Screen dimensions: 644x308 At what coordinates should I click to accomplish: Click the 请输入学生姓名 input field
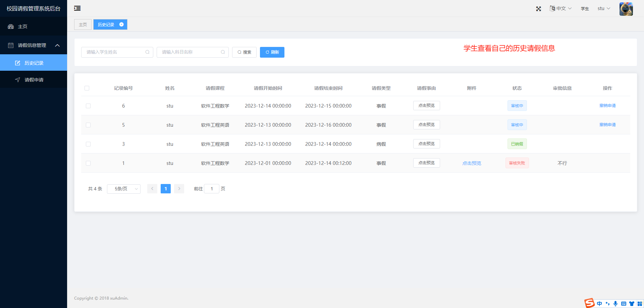coord(114,52)
